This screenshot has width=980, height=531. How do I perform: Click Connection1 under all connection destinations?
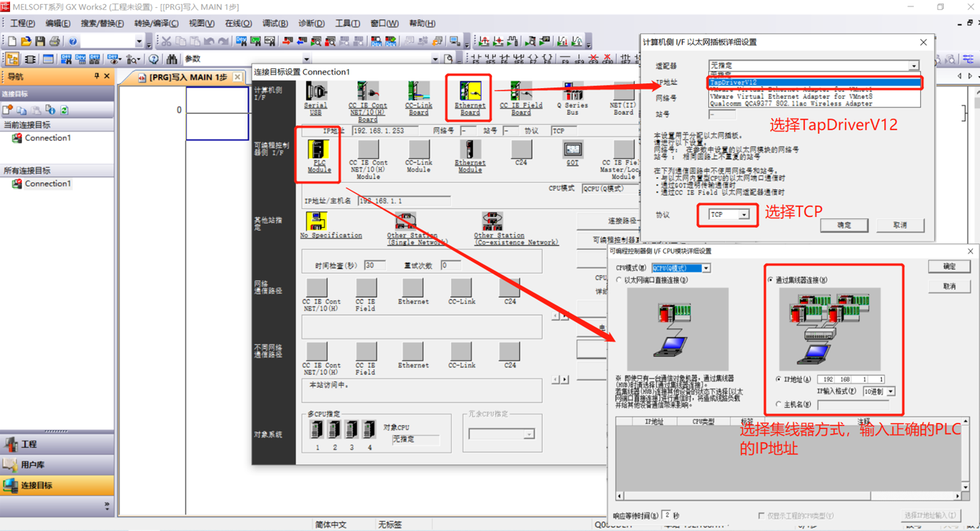(x=48, y=184)
